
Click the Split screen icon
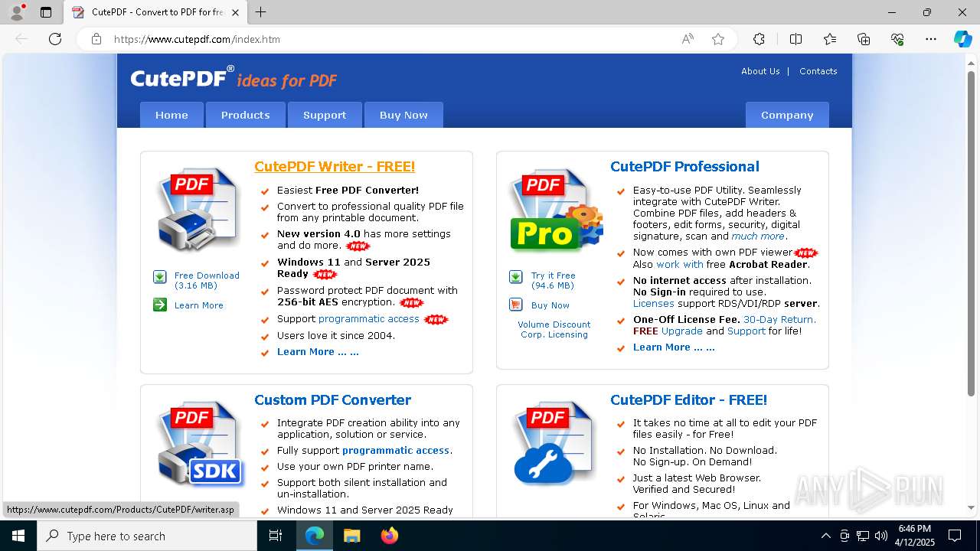click(795, 39)
